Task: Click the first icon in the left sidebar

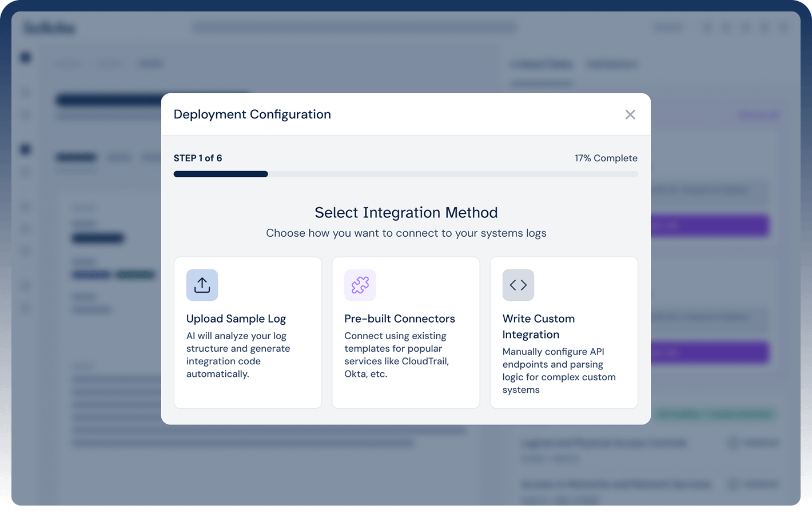Action: (25, 57)
